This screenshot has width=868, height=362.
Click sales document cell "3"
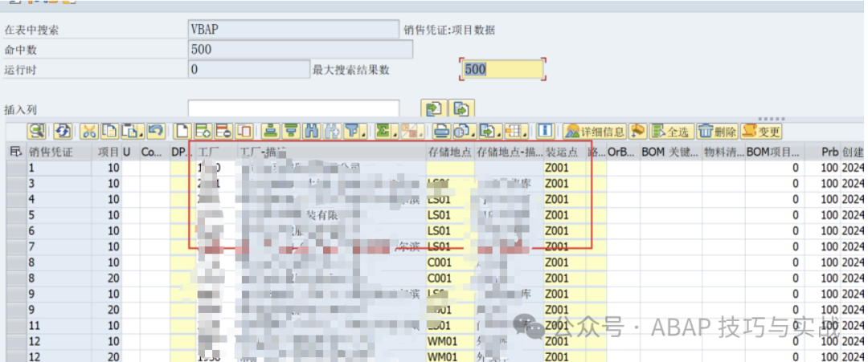[x=58, y=183]
